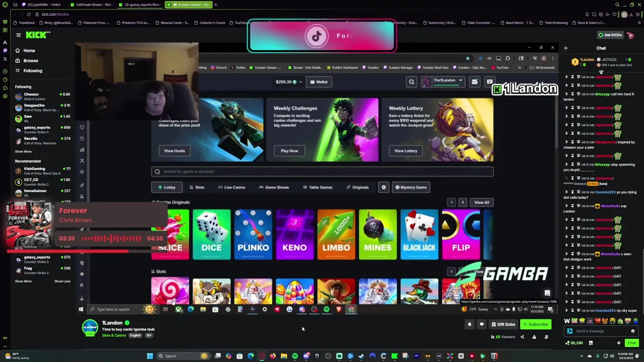Click the share stream icon
The image size is (644, 362).
click(522, 337)
